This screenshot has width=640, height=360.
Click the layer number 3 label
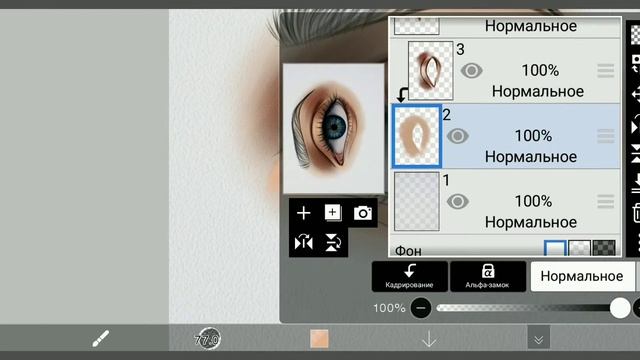[x=460, y=49]
